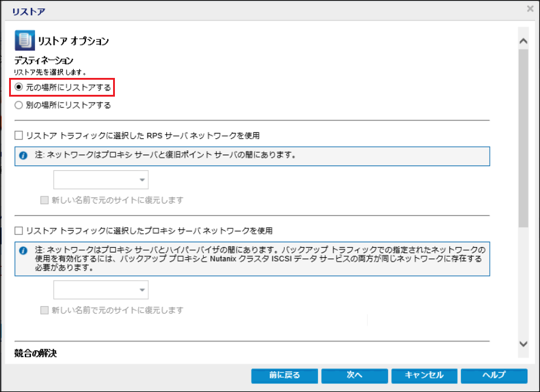Check second 新しい名前で元のサイトに復元します box
540x392 pixels.
(44, 310)
